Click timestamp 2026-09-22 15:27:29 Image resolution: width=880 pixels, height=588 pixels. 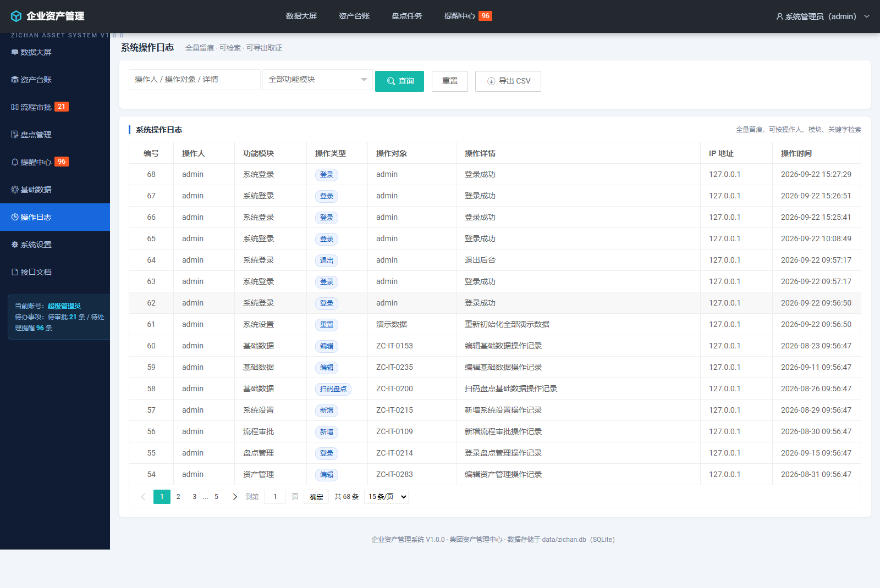pos(816,174)
